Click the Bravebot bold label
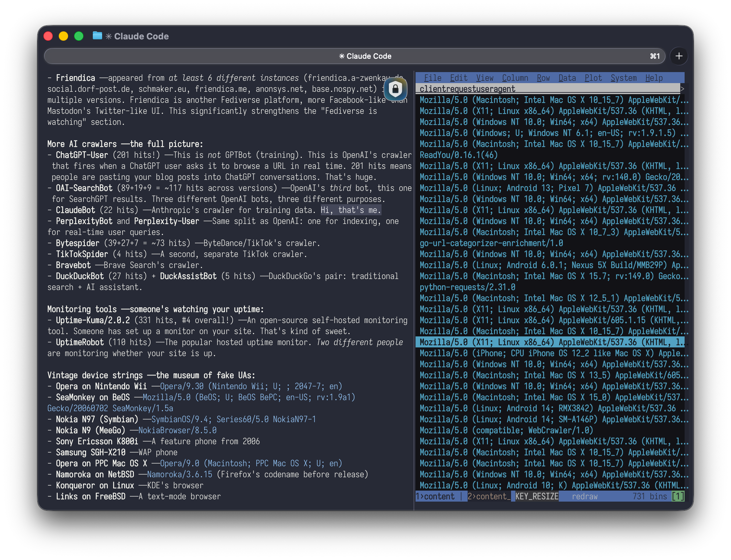Screen dimensions: 731x560 pyautogui.click(x=73, y=265)
